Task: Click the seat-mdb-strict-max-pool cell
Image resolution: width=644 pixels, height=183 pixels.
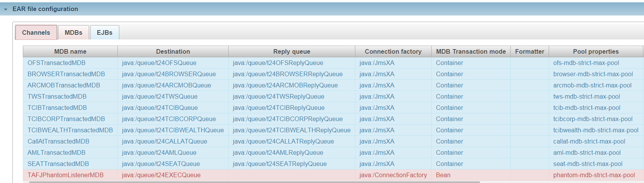Action: (x=588, y=164)
